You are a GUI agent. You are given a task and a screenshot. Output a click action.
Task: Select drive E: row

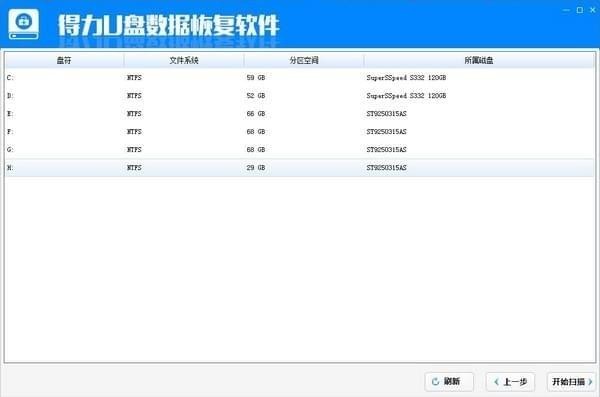300,114
